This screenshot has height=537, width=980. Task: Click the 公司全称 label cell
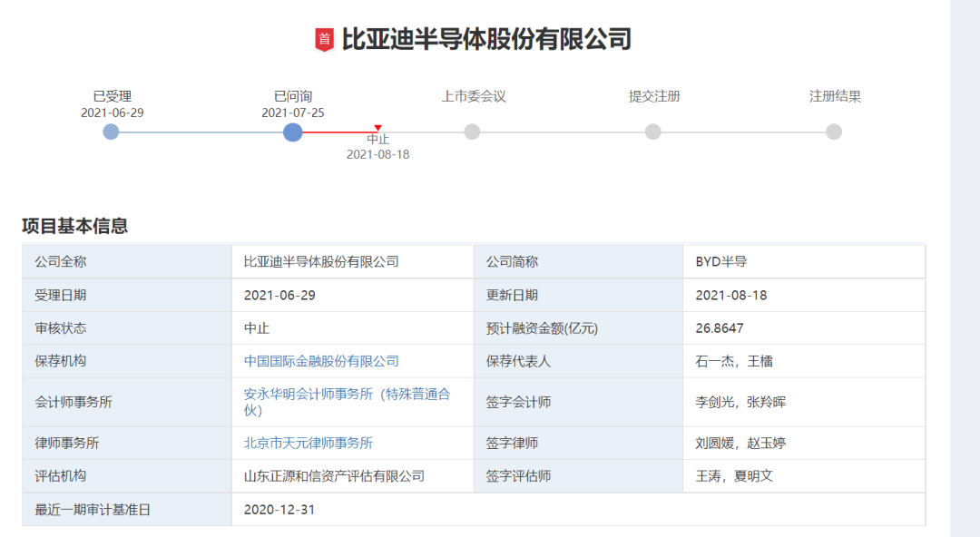[x=127, y=262]
